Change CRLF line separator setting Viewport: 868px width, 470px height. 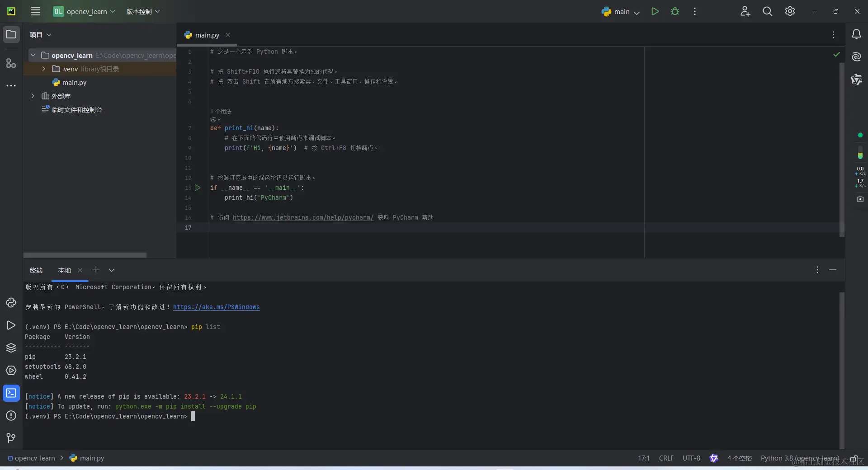point(666,458)
